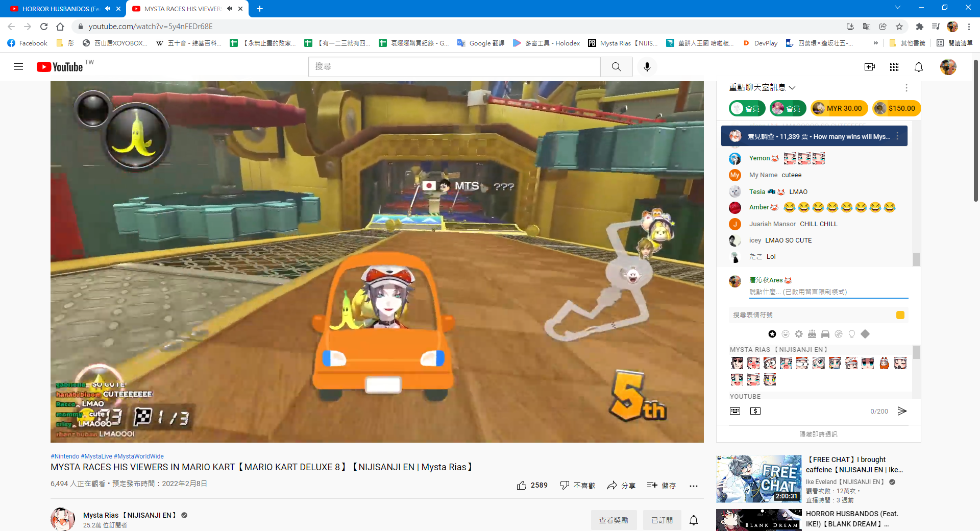Focus the emoji search field 搜尋表情符號
980x531 pixels.
click(812, 315)
